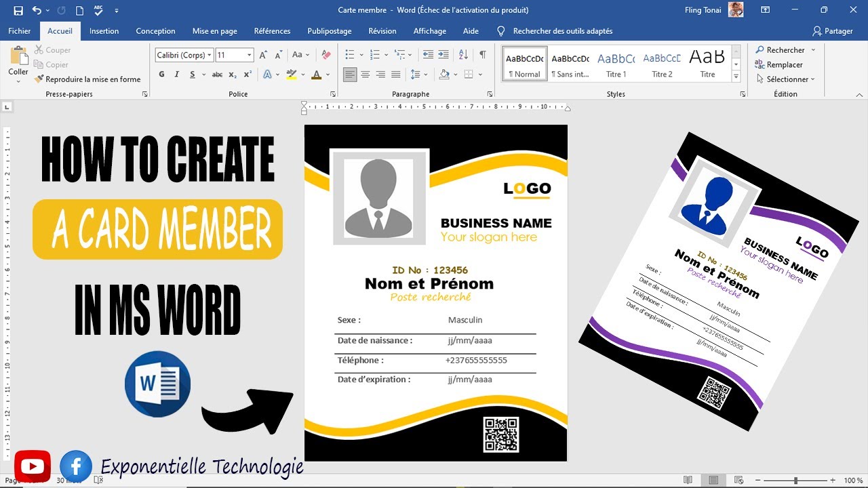Apply Titre 1 style
The height and width of the screenshot is (488, 868).
click(x=616, y=64)
